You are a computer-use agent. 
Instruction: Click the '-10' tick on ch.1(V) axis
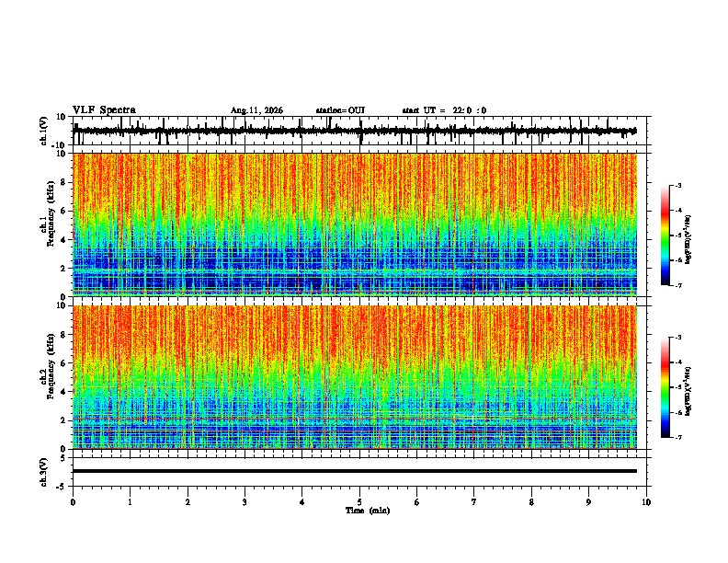[x=60, y=144]
